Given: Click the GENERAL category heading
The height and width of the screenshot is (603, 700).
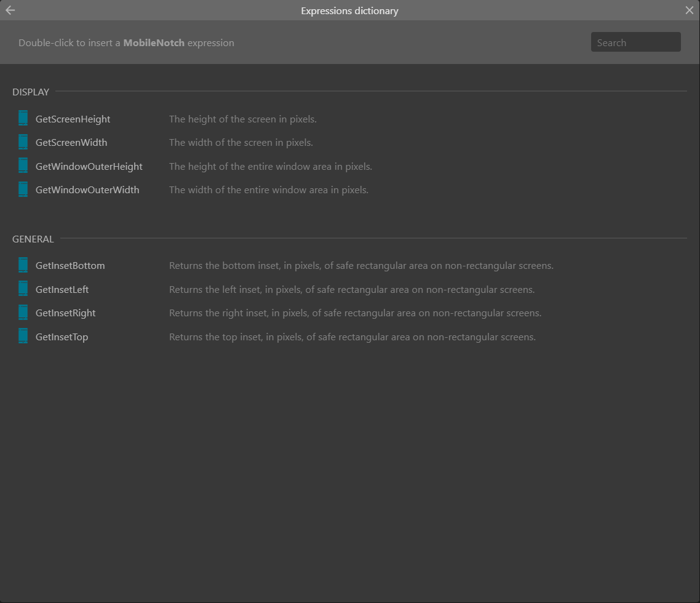Looking at the screenshot, I should [x=33, y=239].
